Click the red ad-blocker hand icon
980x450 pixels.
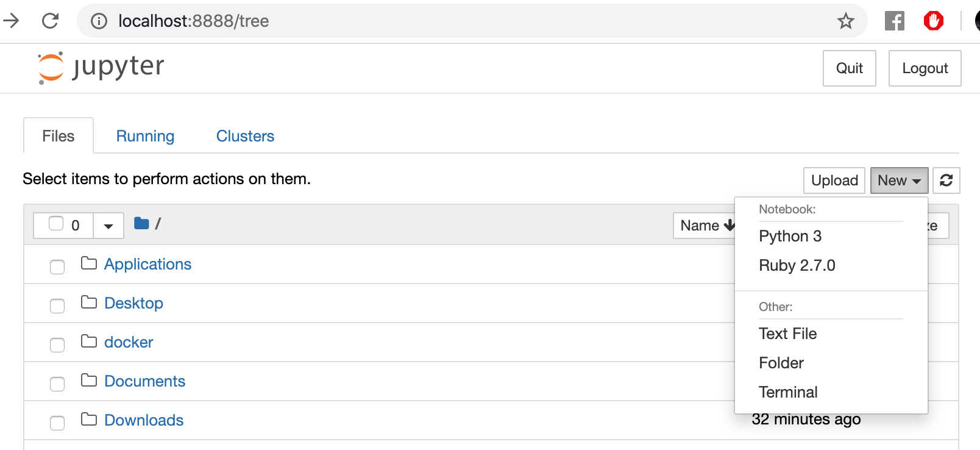(933, 21)
